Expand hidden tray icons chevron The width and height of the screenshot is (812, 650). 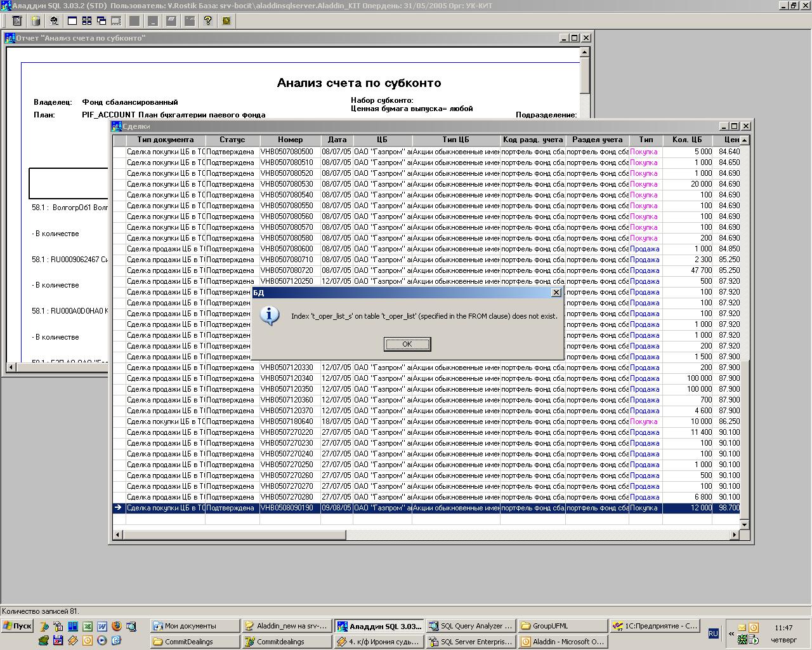731,633
